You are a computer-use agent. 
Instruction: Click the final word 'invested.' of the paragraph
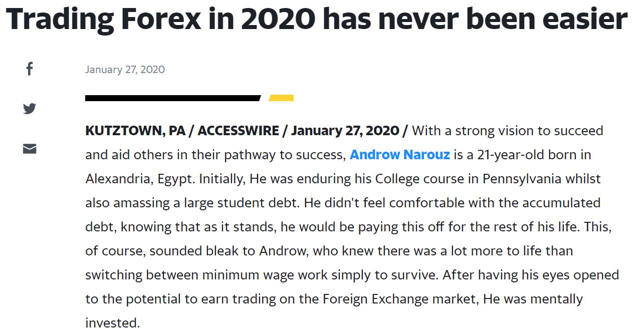[112, 323]
